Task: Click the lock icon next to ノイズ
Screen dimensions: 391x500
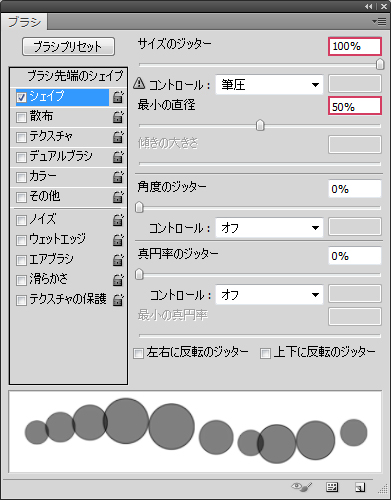Action: 118,220
